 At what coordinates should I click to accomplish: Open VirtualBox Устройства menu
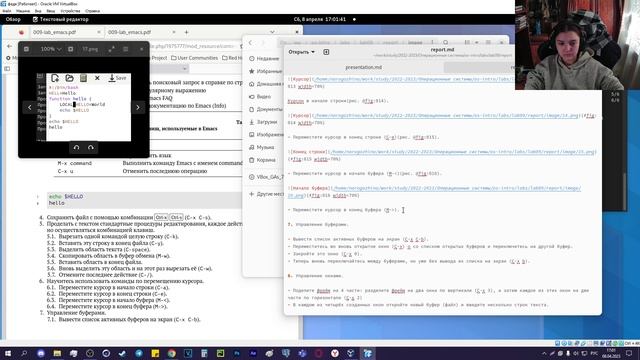70,11
